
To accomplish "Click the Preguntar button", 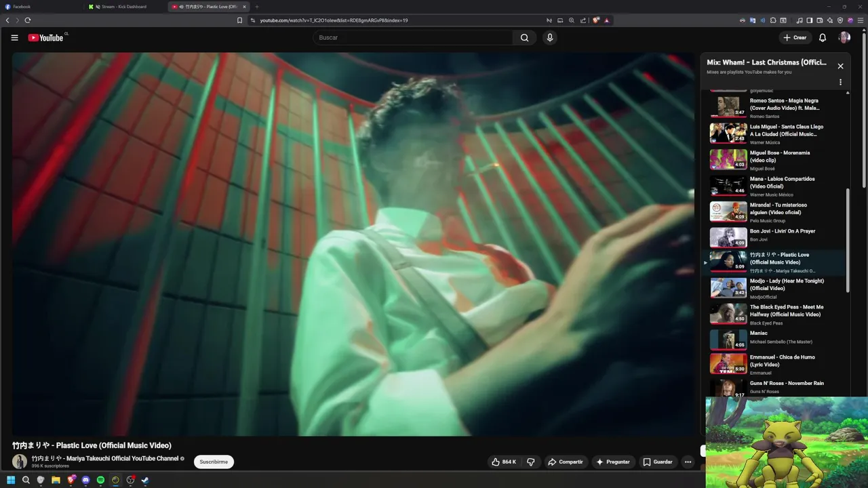I will [x=613, y=462].
